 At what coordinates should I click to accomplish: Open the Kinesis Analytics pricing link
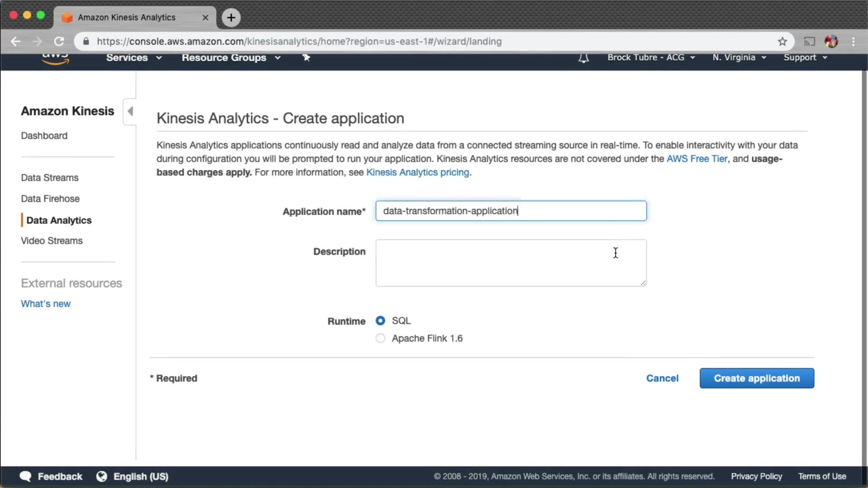[x=417, y=173]
